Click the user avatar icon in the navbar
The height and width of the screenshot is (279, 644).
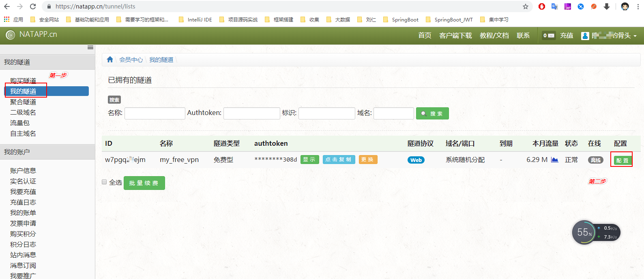tap(585, 36)
